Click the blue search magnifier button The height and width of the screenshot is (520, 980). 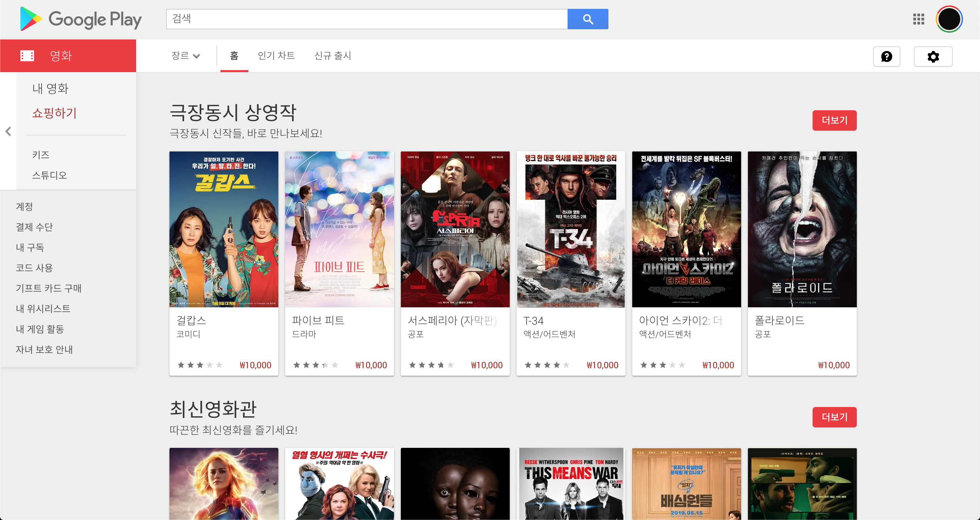click(x=587, y=19)
